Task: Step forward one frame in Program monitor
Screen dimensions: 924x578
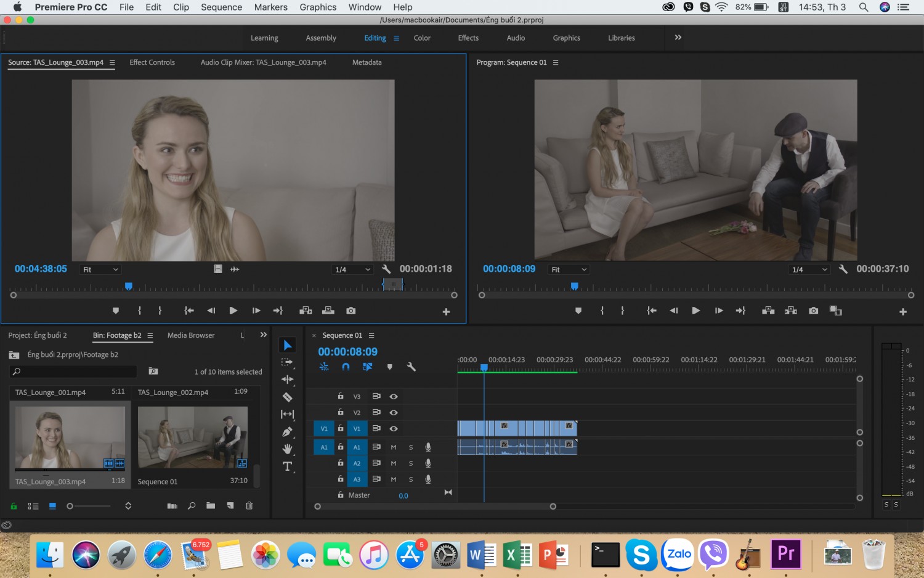Action: pos(718,311)
